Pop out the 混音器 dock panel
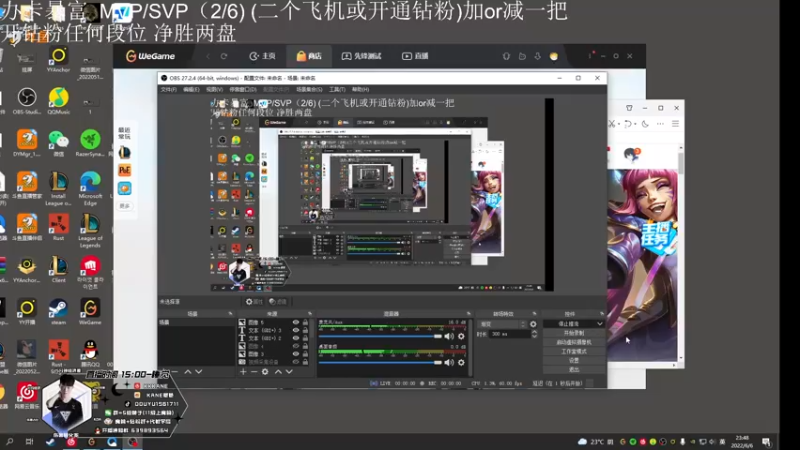This screenshot has height=450, width=800. point(468,314)
